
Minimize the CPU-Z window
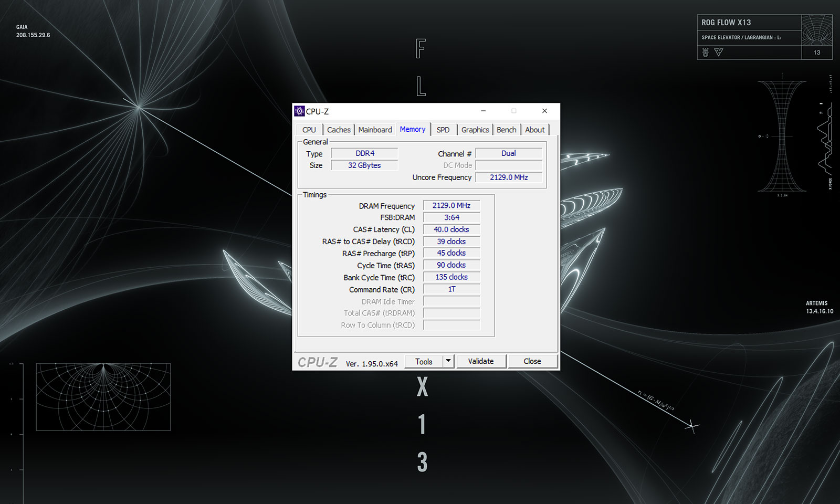[x=483, y=111]
